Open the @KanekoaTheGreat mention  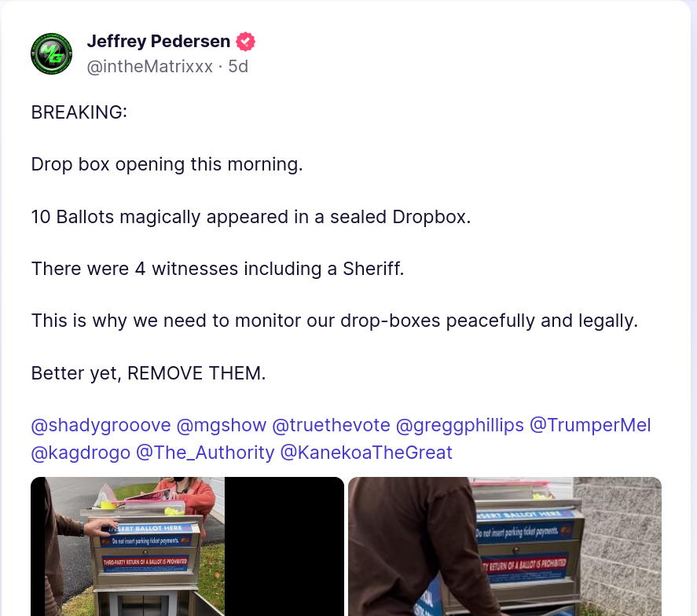click(366, 453)
